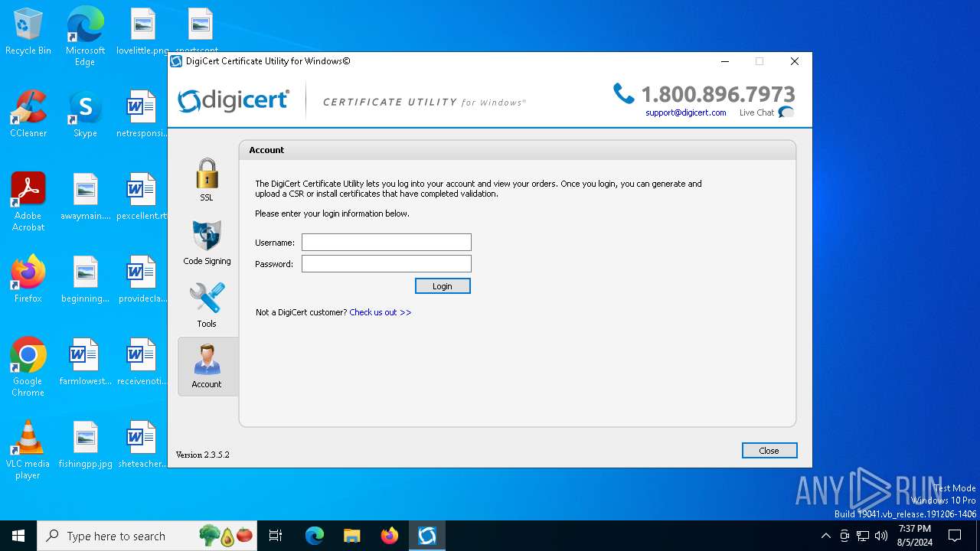The image size is (980, 551).
Task: Select the sheteacher Word document on the desktop
Action: coord(142,445)
